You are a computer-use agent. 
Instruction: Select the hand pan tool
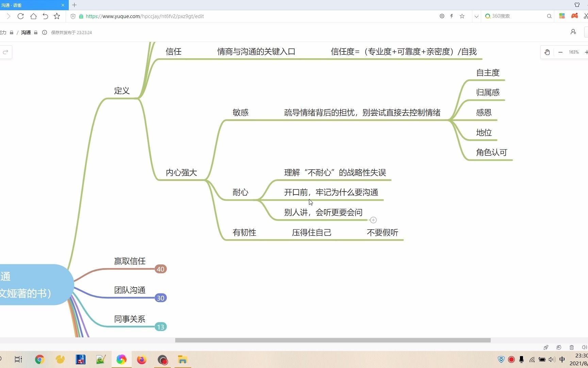click(547, 52)
